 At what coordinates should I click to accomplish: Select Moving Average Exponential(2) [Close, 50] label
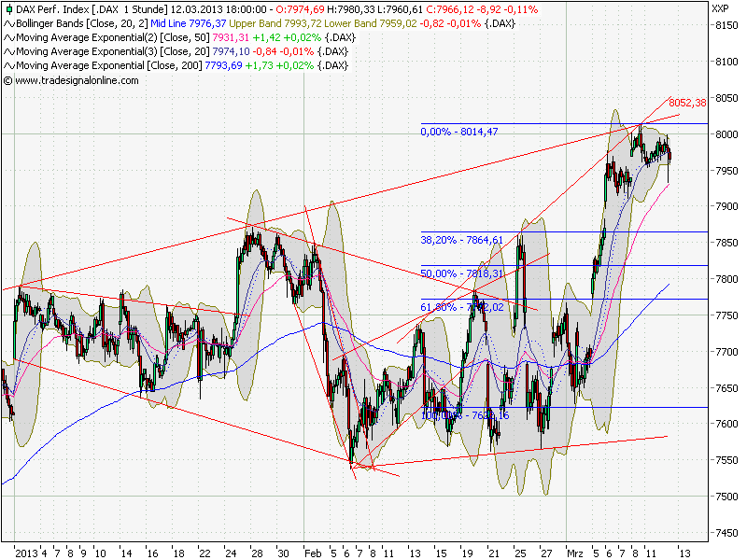pyautogui.click(x=113, y=37)
